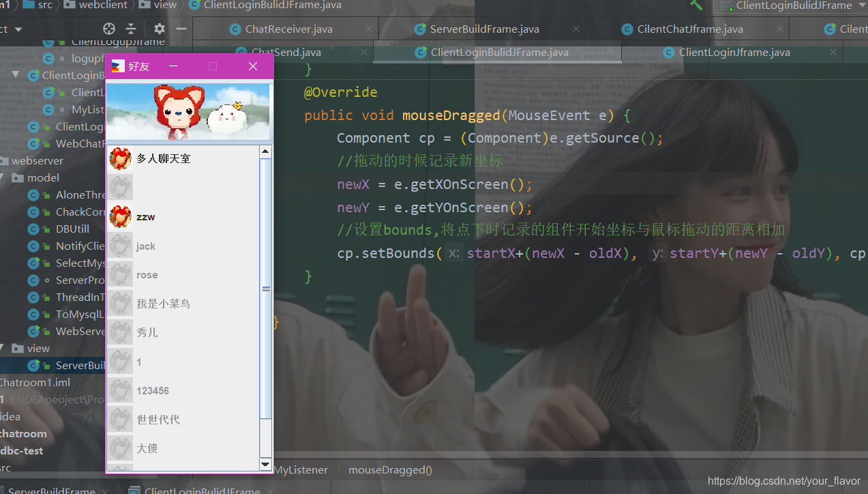The height and width of the screenshot is (494, 868).
Task: Select friend 我是小菜鸟 in the list
Action: [183, 304]
